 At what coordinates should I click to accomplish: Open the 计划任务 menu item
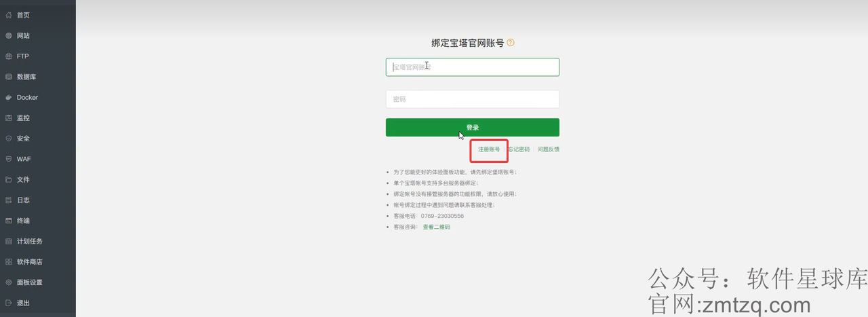tap(30, 241)
